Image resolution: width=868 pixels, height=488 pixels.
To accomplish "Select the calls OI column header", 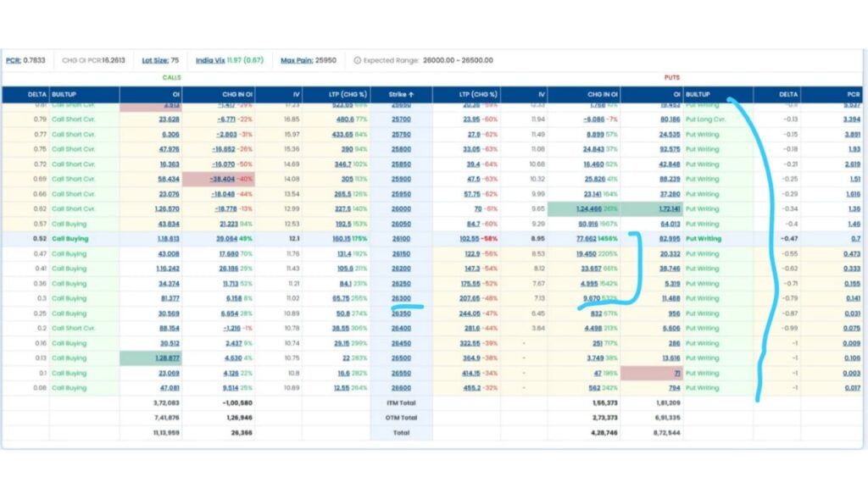I will 174,94.
